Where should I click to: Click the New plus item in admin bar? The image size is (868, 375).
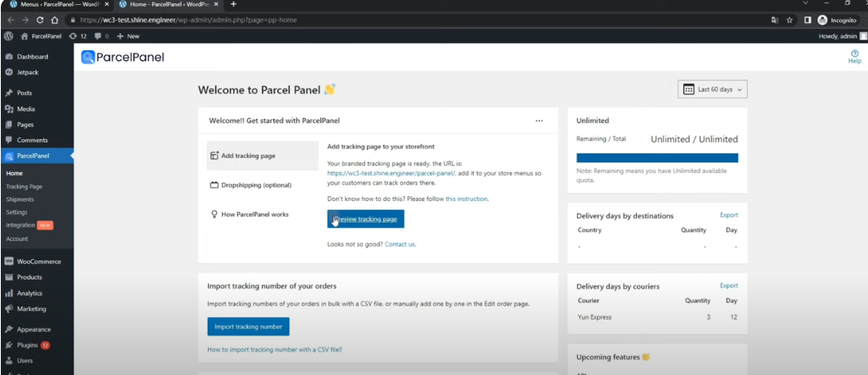128,36
